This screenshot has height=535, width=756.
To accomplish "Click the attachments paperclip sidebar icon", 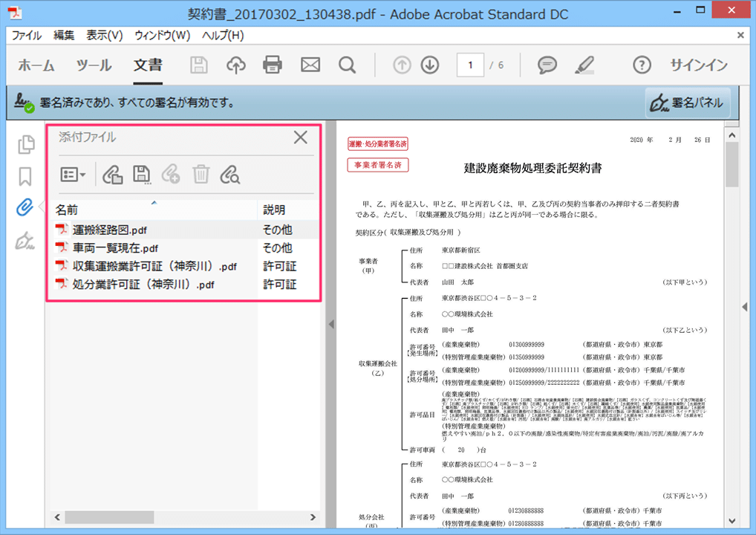I will (x=25, y=207).
